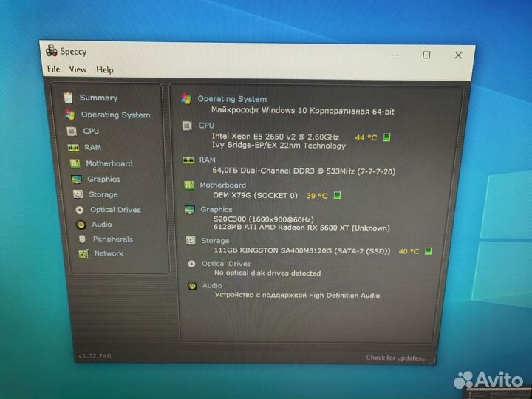The height and width of the screenshot is (399, 532).
Task: Select Audio in the sidebar
Action: [x=101, y=225]
